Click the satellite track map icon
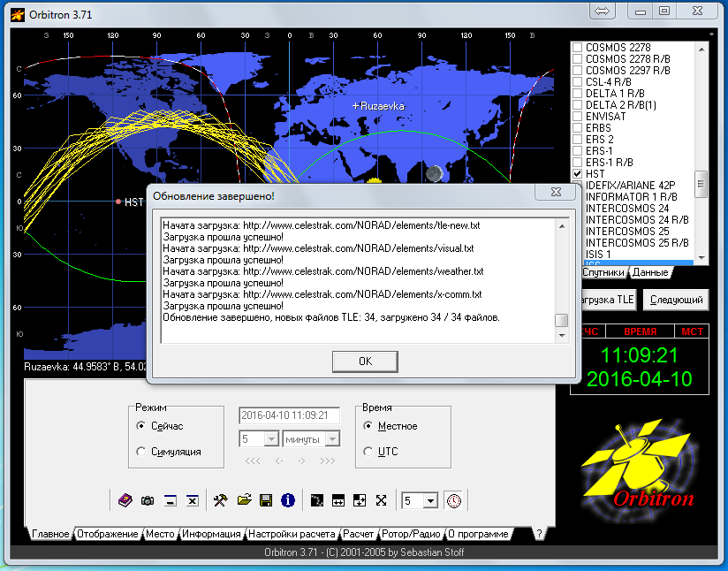This screenshot has width=728, height=571. pos(316,500)
